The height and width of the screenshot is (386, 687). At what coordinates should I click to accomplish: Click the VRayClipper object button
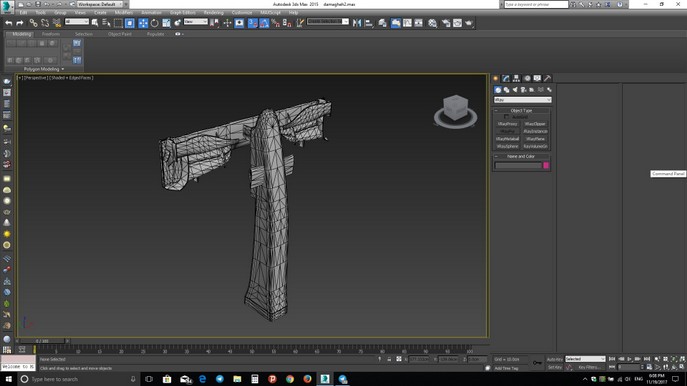point(535,124)
